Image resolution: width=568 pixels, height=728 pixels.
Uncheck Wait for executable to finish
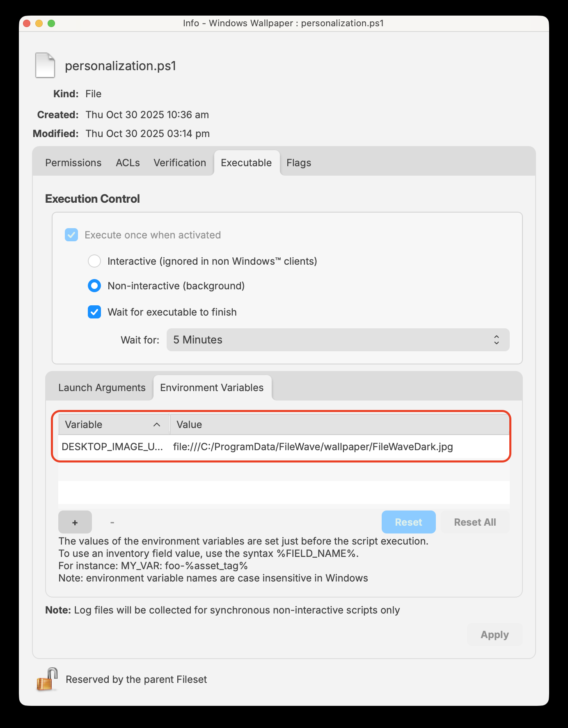click(x=94, y=312)
